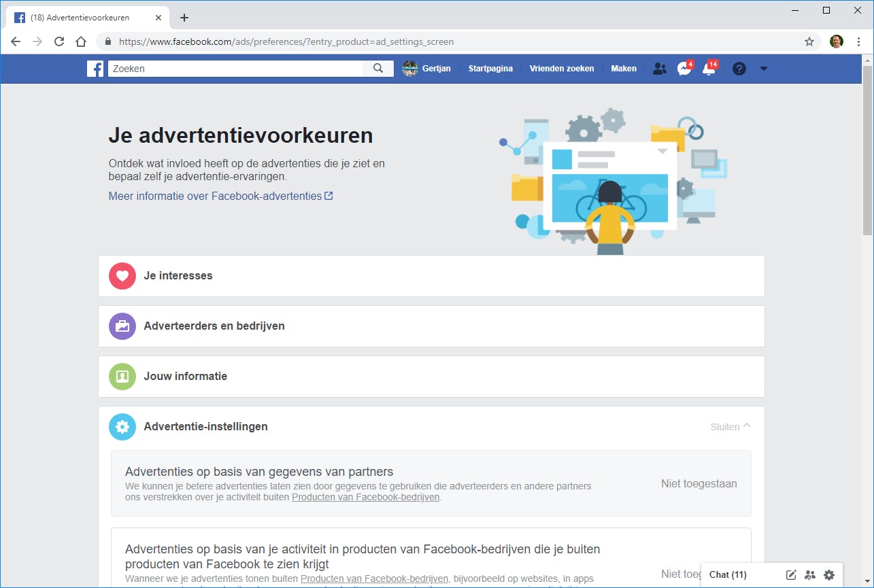
Task: Go to Startpagina
Action: [x=490, y=69]
